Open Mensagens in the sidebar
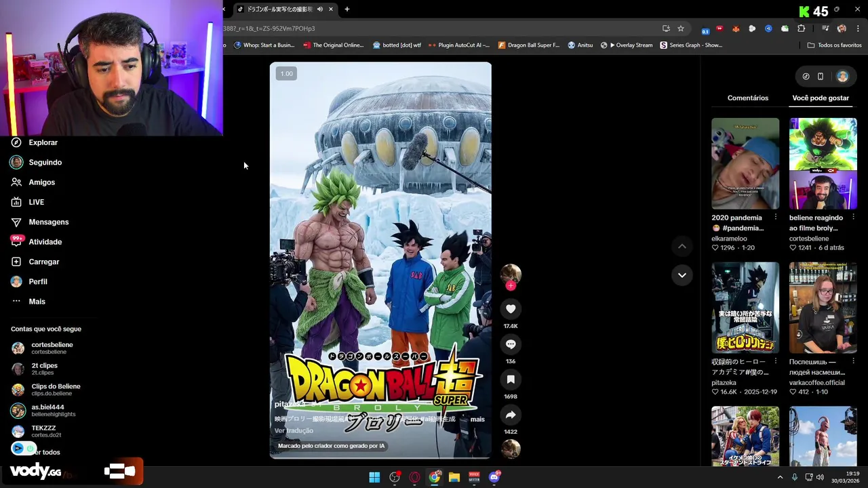The width and height of the screenshot is (868, 488). pyautogui.click(x=39, y=222)
